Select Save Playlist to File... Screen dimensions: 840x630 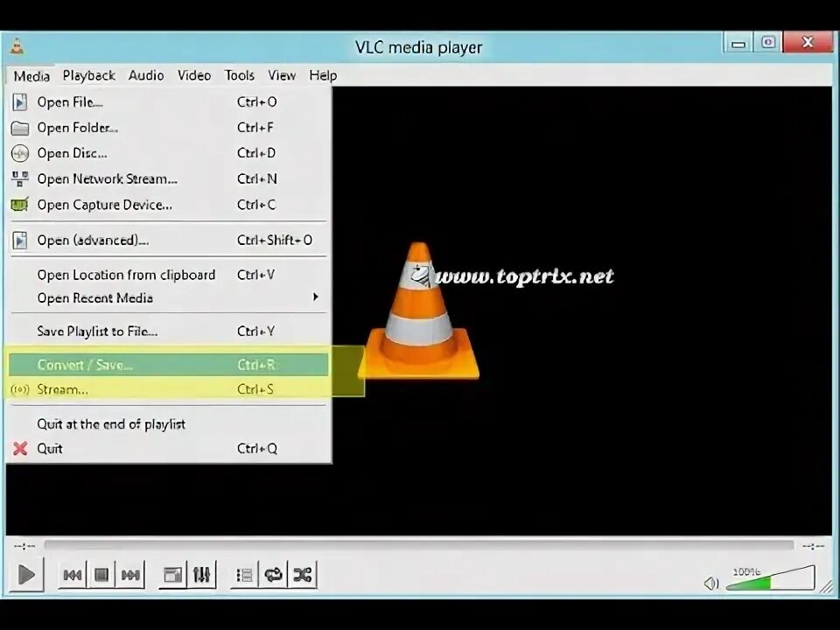(x=169, y=332)
